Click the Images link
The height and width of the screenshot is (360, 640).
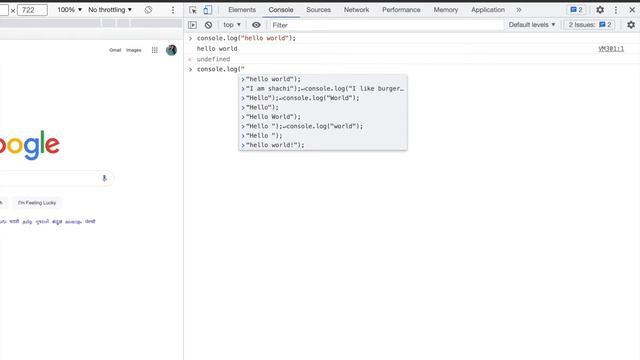pyautogui.click(x=133, y=50)
